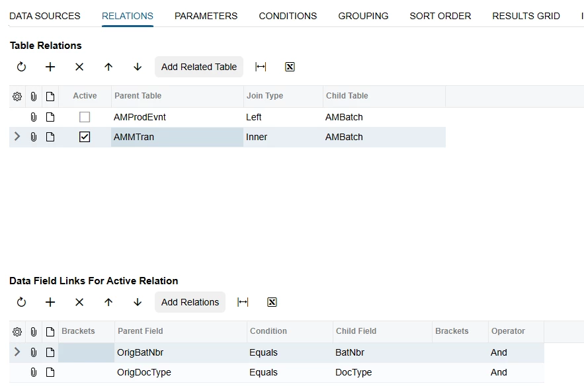Screen dimensions: 584x392
Task: Select the OrigDocType parent field cell
Action: click(x=181, y=372)
